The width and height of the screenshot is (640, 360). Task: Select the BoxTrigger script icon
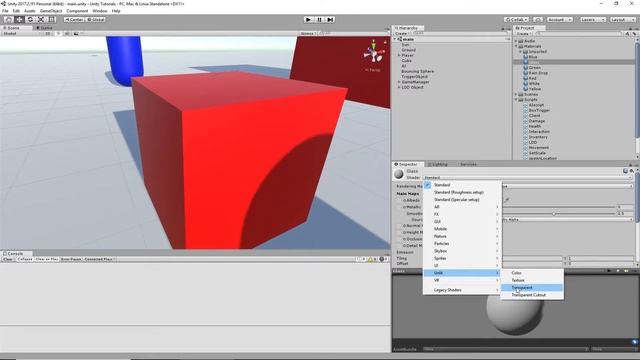[526, 110]
